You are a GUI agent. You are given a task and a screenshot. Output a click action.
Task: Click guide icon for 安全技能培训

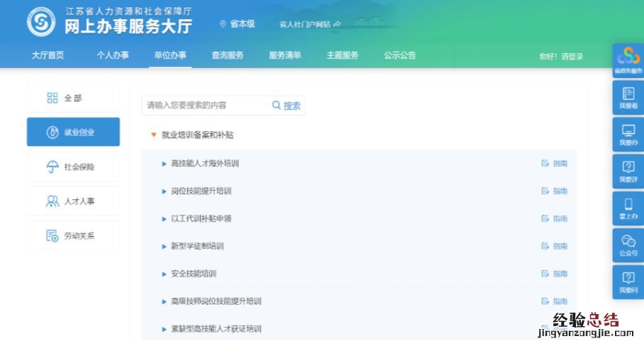click(x=545, y=274)
